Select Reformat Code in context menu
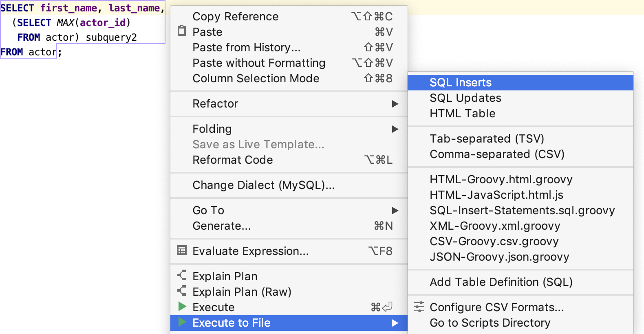 point(232,160)
